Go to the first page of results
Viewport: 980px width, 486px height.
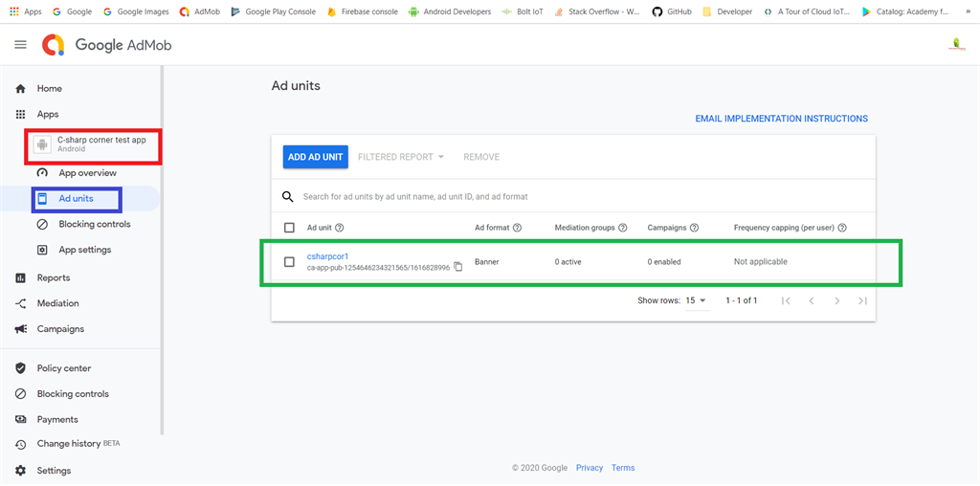click(x=787, y=301)
